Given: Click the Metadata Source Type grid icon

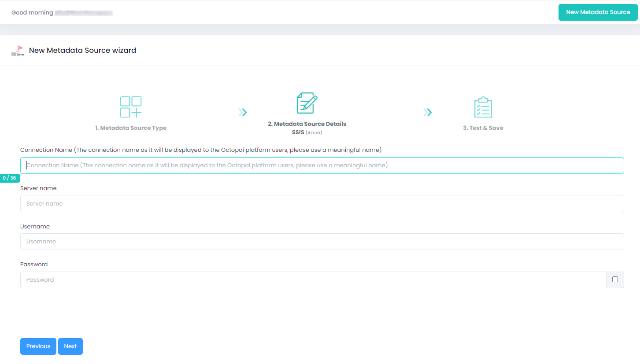Looking at the screenshot, I should point(131,107).
